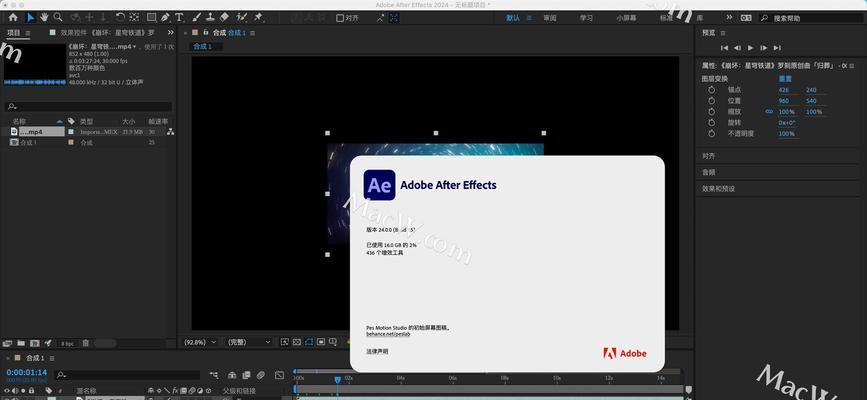Viewport: 867px width, 400px height.
Task: Open composition mini-flowchart in timeline
Action: 214,375
